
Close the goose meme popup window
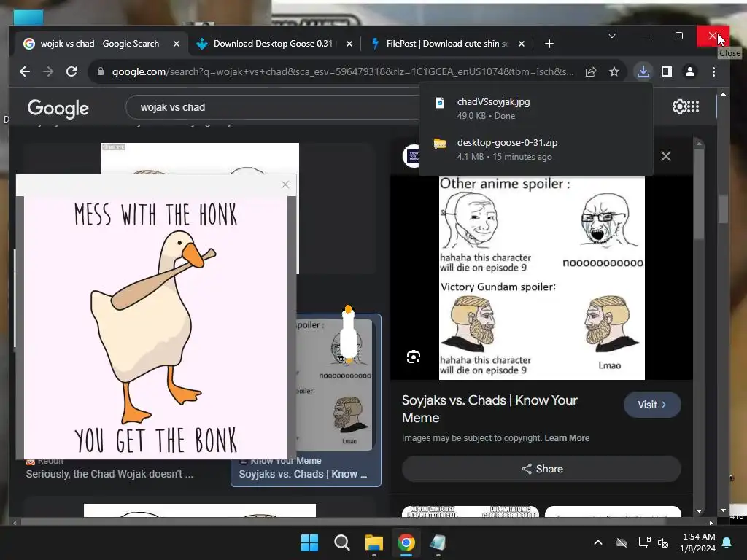pyautogui.click(x=285, y=184)
